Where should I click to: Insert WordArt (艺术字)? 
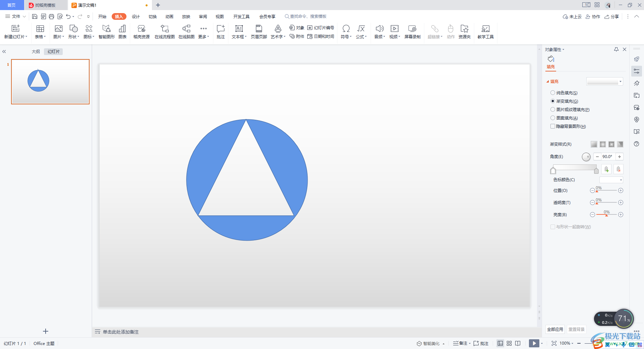coord(278,32)
